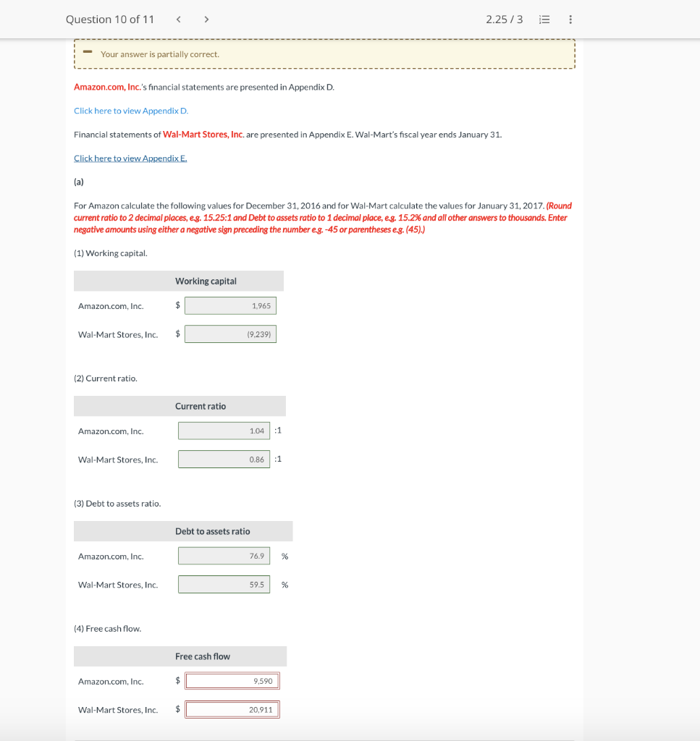Click Wal-Mart Stores, Inc. row label in Debt to assets table
The image size is (700, 741).
[118, 585]
